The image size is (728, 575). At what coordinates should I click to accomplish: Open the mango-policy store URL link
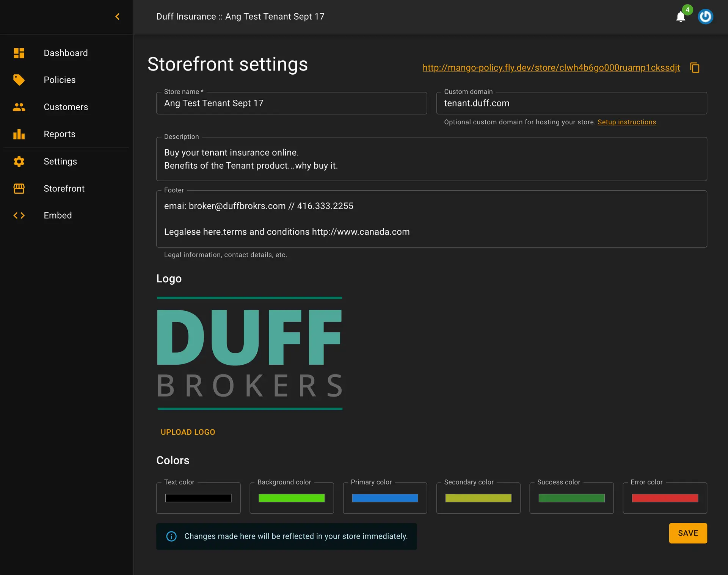tap(551, 68)
